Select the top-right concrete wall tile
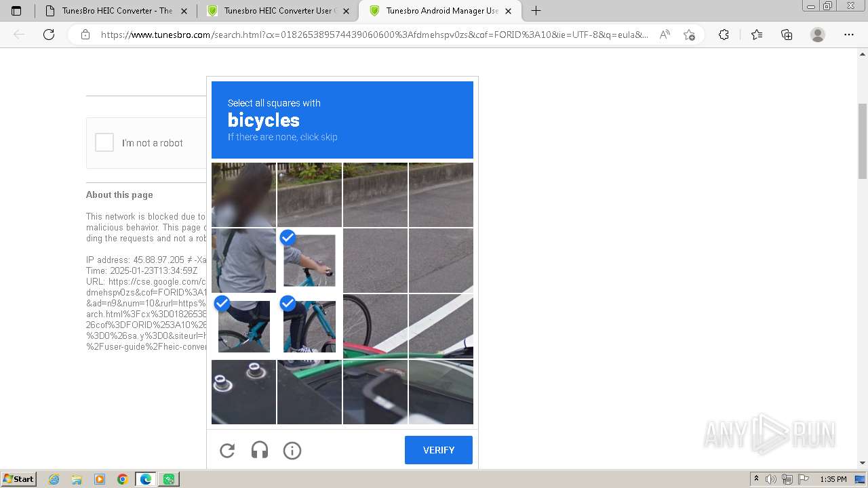The height and width of the screenshot is (488, 868). 441,195
